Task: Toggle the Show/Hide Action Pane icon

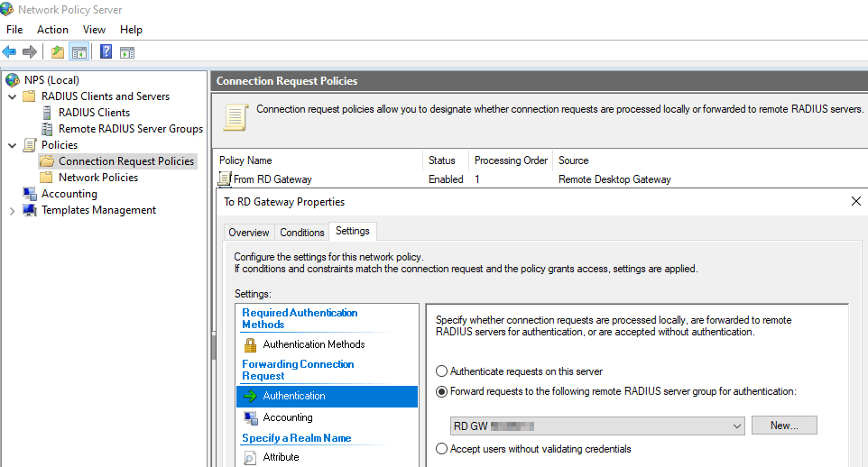Action: pos(127,52)
